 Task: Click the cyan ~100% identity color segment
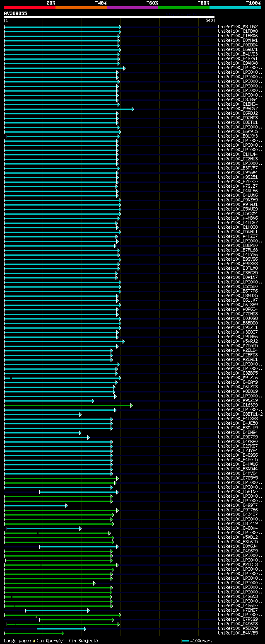(x=235, y=7)
